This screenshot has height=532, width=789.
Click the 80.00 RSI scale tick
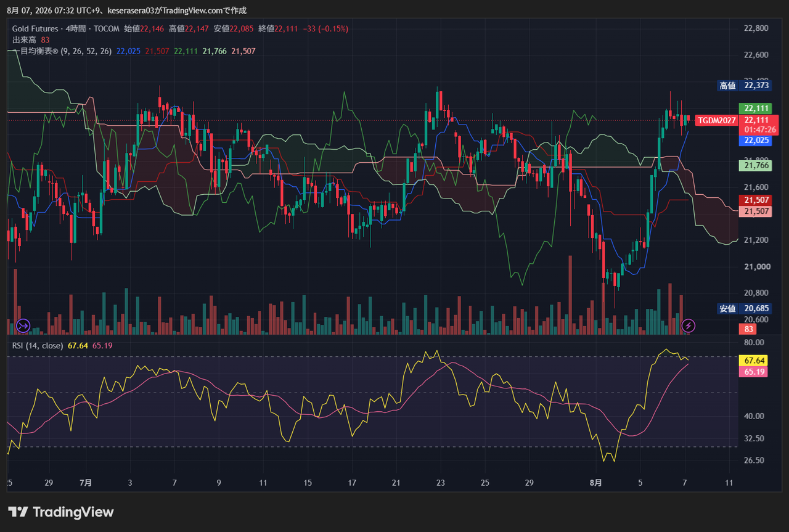tap(754, 343)
